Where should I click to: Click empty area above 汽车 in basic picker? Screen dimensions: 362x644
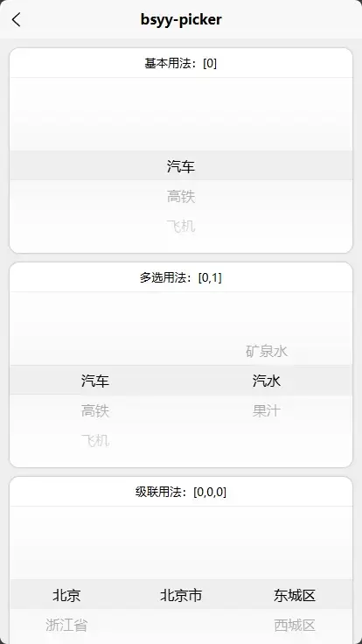coord(181,114)
